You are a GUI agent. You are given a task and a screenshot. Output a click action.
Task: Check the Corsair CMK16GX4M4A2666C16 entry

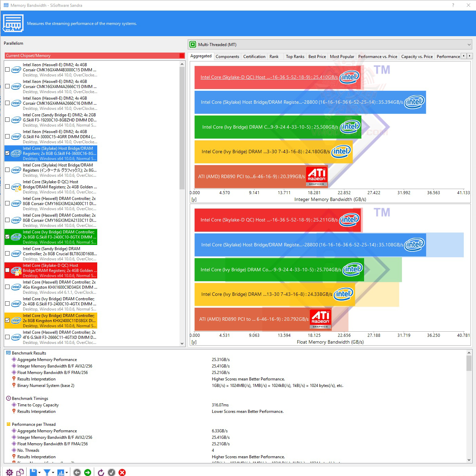(x=7, y=103)
